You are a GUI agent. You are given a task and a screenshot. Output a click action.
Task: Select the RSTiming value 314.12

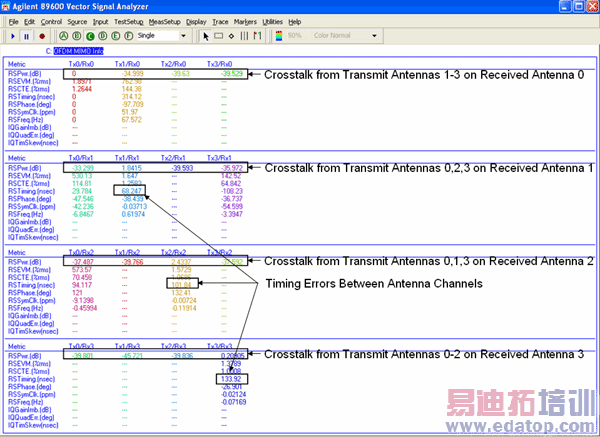(132, 97)
